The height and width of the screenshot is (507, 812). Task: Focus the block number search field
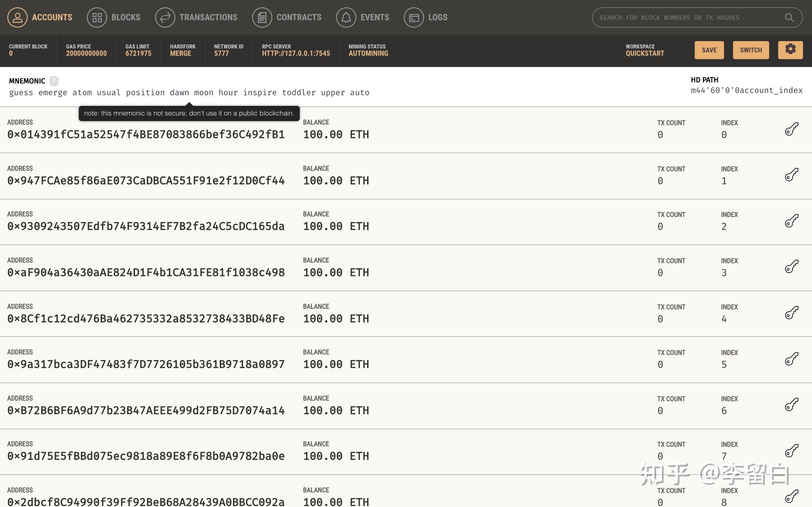point(688,17)
